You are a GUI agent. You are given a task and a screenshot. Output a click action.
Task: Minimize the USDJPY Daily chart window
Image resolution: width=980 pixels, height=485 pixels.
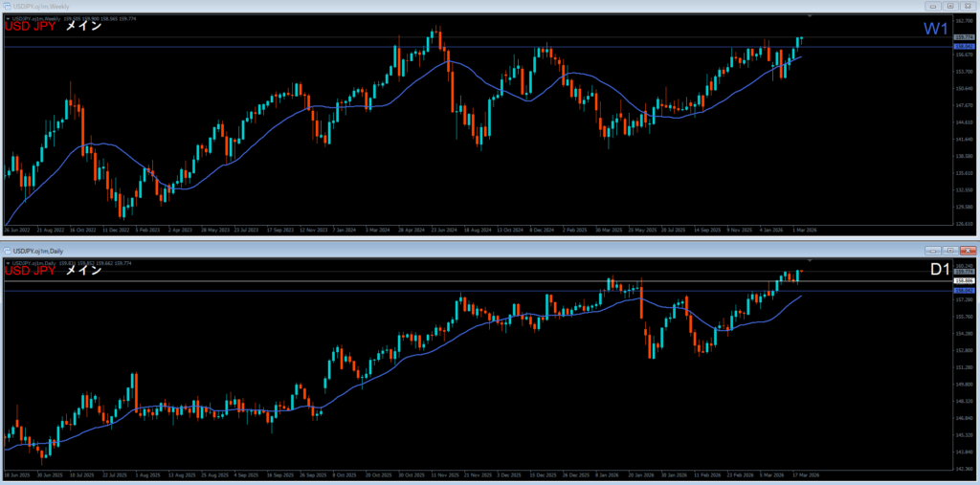pyautogui.click(x=934, y=251)
